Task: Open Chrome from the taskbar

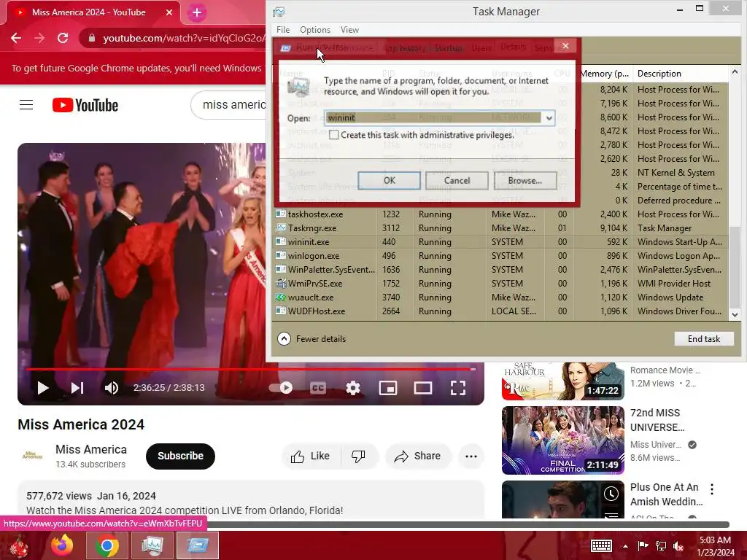Action: click(x=107, y=545)
